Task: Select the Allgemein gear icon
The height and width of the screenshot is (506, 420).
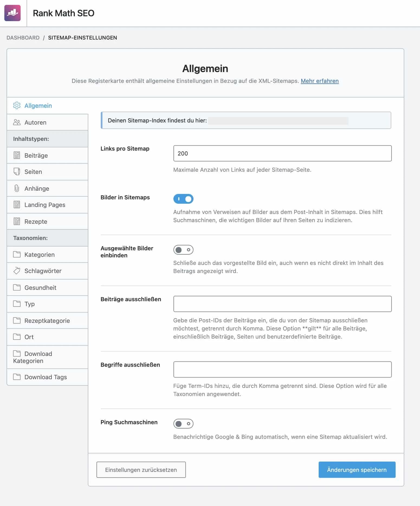Action: coord(17,106)
